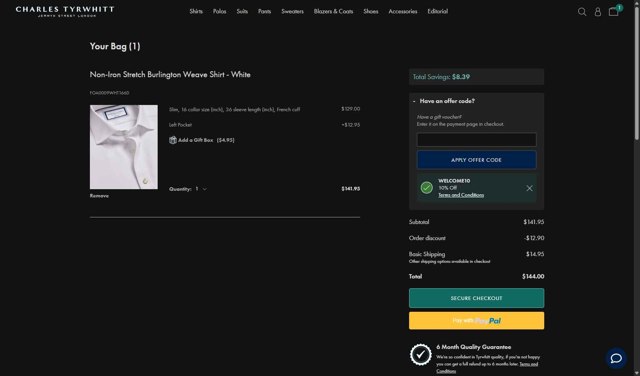Expand the Quantity dropdown
Viewport: 640px width, 376px height.
coord(201,189)
